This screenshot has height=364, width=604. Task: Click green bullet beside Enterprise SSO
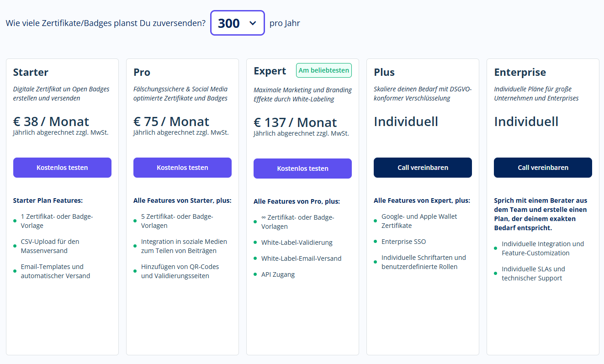point(376,242)
